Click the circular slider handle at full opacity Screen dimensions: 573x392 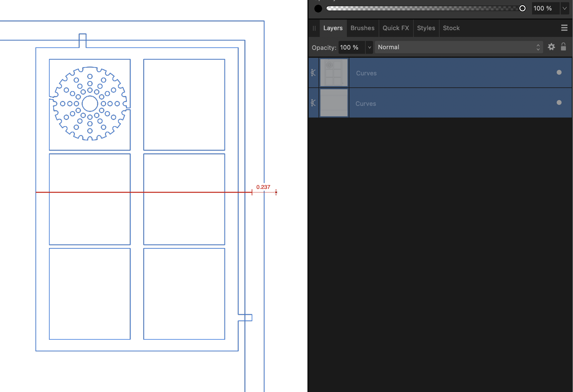tap(522, 8)
